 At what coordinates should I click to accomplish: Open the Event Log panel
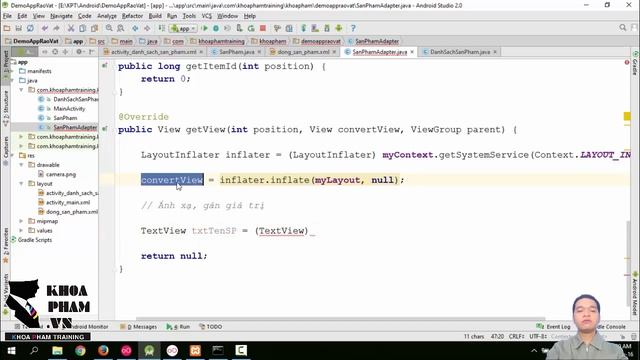[x=553, y=327]
